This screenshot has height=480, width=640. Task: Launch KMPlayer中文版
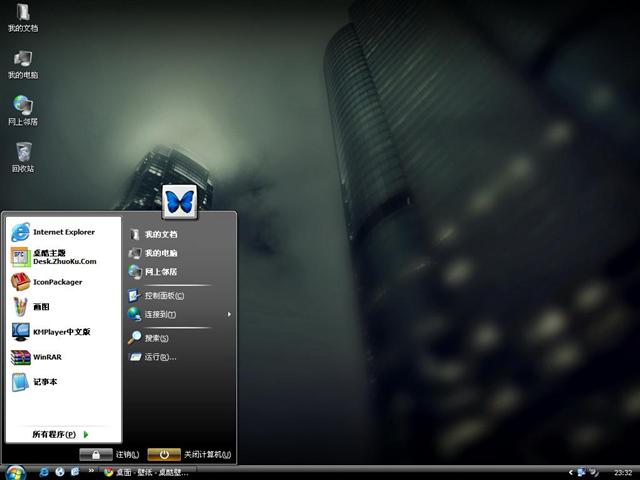[x=64, y=332]
